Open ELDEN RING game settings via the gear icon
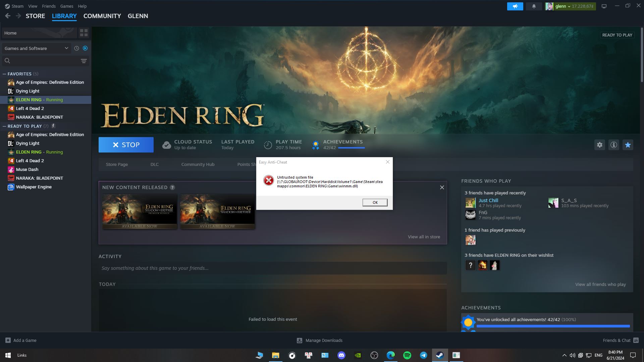644x362 pixels. click(x=600, y=145)
